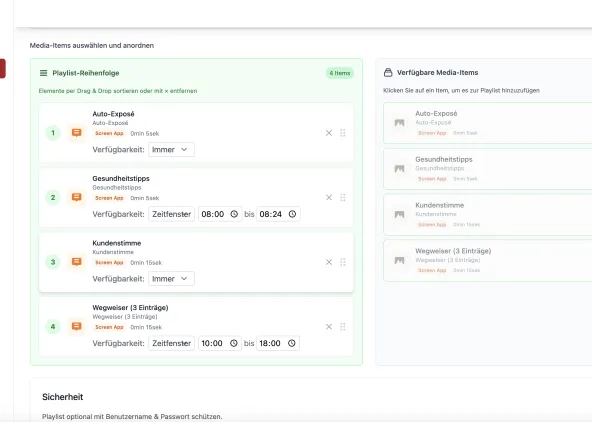Click drag handle of Auto-Exposé item

click(x=343, y=133)
